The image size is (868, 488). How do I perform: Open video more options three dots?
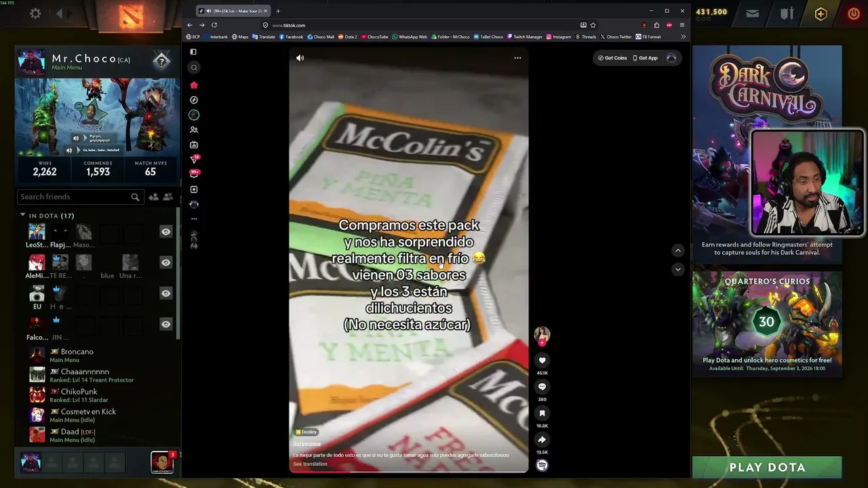517,58
